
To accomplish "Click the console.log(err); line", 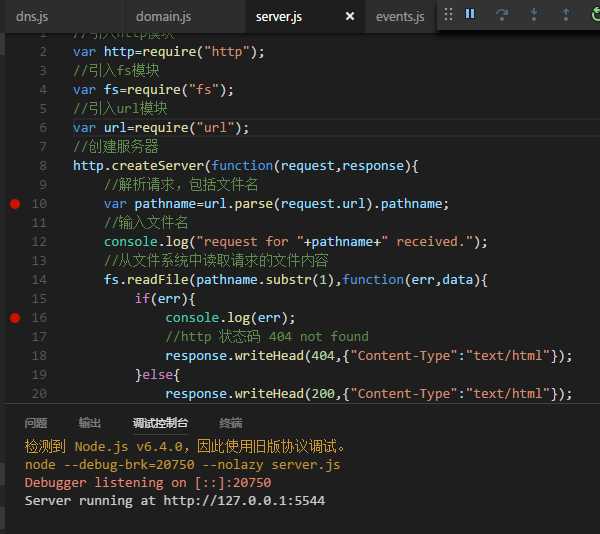I will pyautogui.click(x=230, y=318).
